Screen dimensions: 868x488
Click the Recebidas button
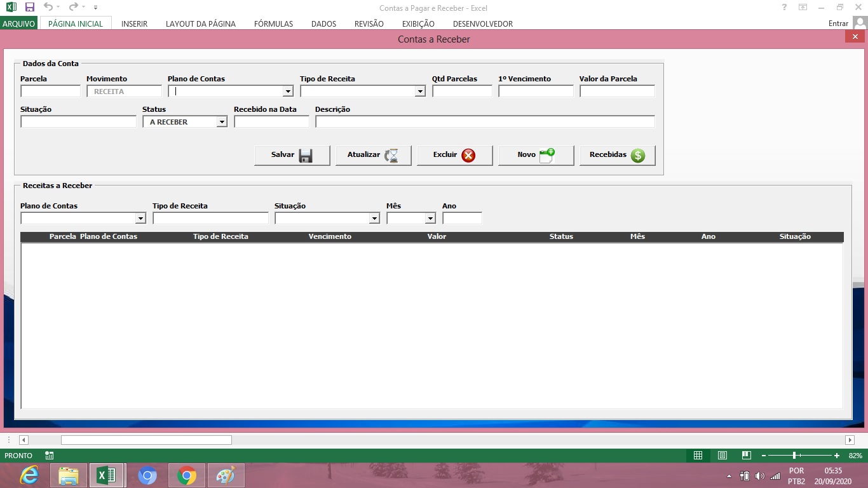tap(617, 155)
